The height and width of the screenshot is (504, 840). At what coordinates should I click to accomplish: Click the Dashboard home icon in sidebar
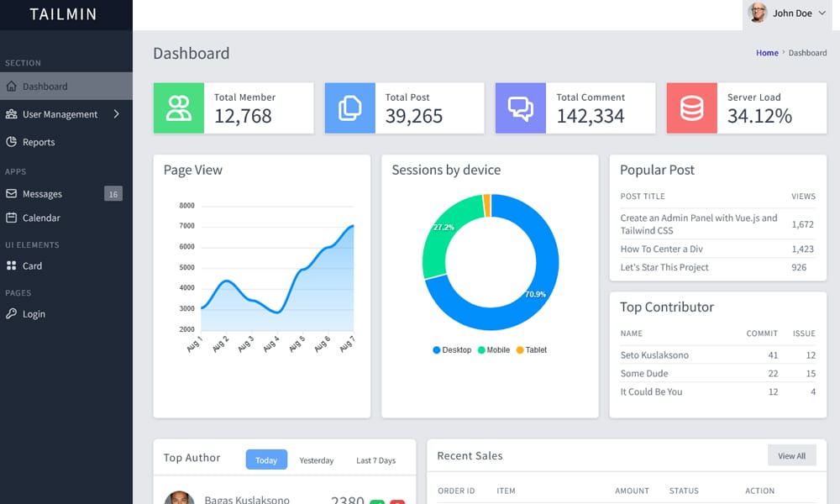pos(12,87)
